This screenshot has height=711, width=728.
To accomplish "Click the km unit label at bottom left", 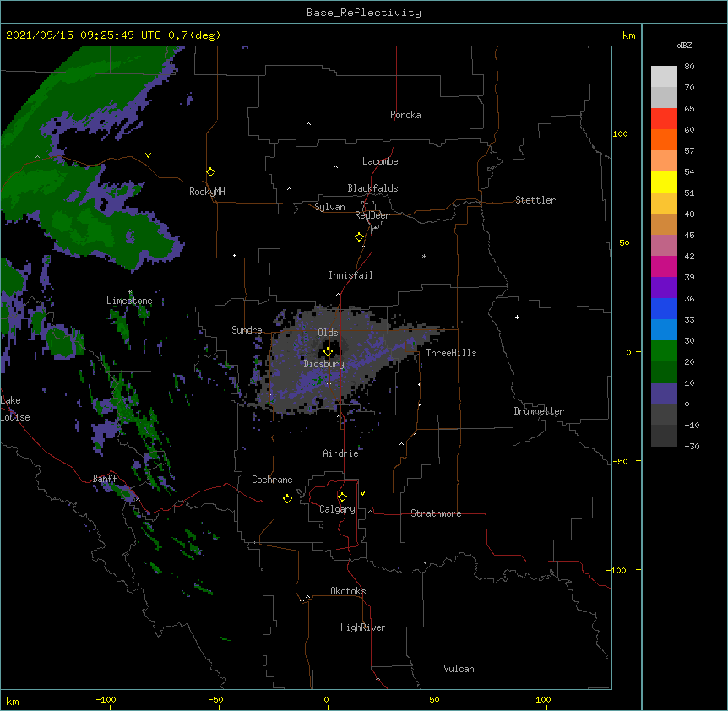I will pyautogui.click(x=13, y=702).
